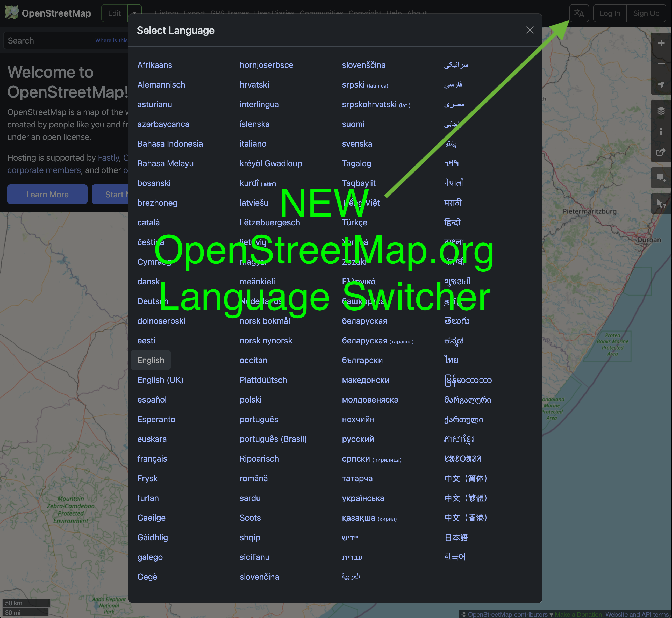Select norsk nynorsk

[x=266, y=340]
